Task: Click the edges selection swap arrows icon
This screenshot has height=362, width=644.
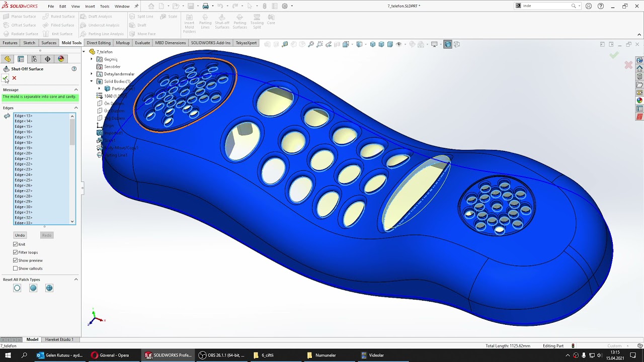Action: click(7, 116)
